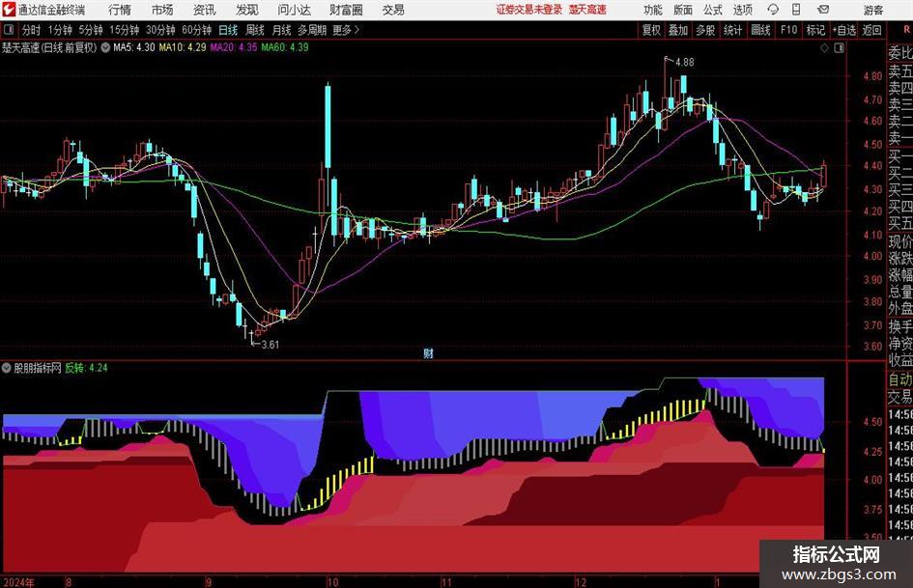Switch to 1分钟 period

coord(60,30)
